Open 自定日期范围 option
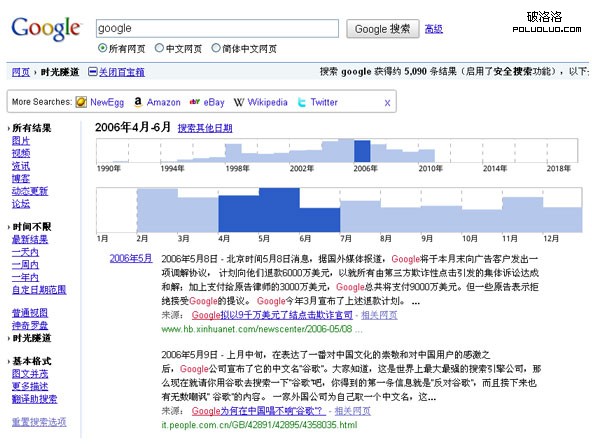 point(39,290)
